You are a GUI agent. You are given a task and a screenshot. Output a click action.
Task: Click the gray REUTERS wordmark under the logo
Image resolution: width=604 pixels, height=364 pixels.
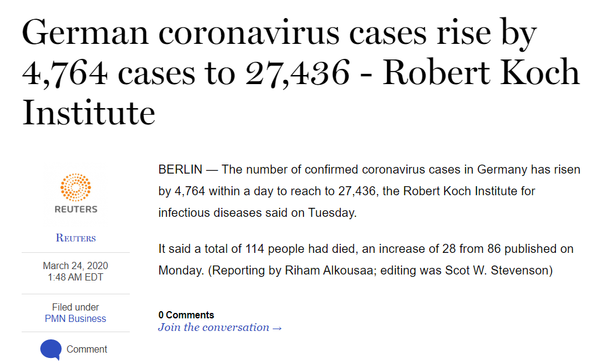(x=76, y=209)
